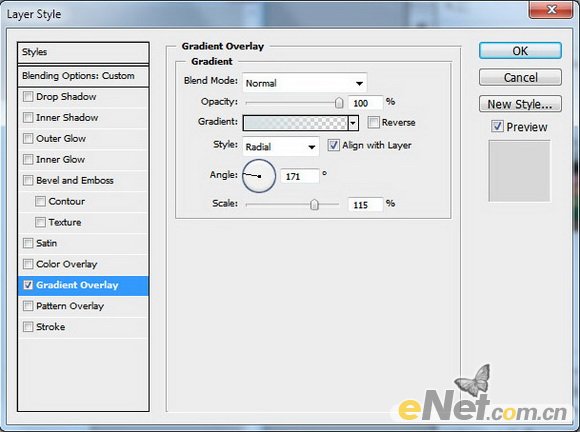
Task: Click the Cancel button
Action: pyautogui.click(x=520, y=78)
